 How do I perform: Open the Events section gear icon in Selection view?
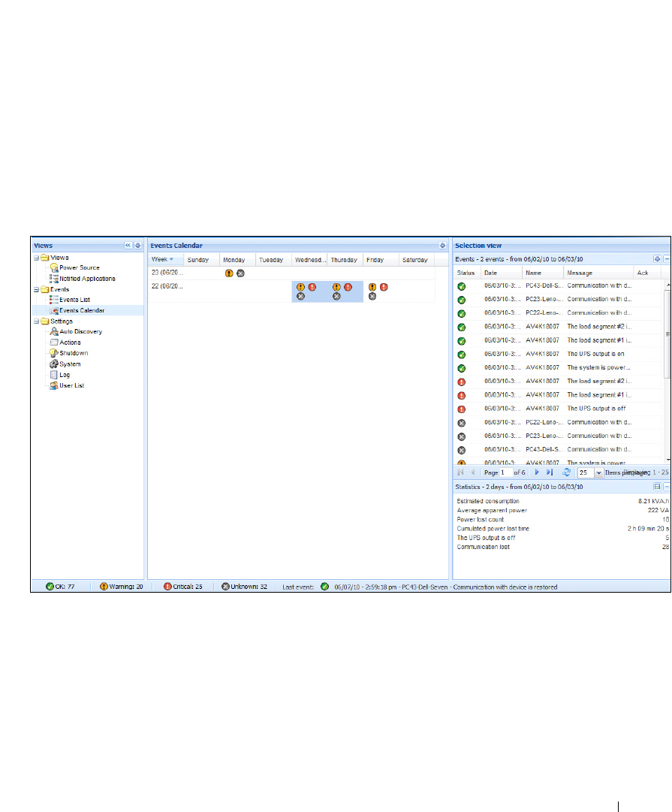pyautogui.click(x=657, y=259)
